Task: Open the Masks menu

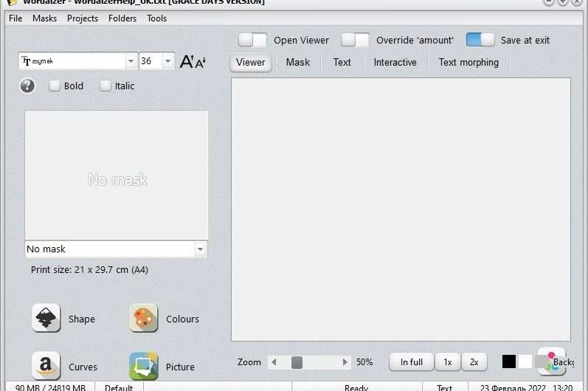Action: click(44, 18)
